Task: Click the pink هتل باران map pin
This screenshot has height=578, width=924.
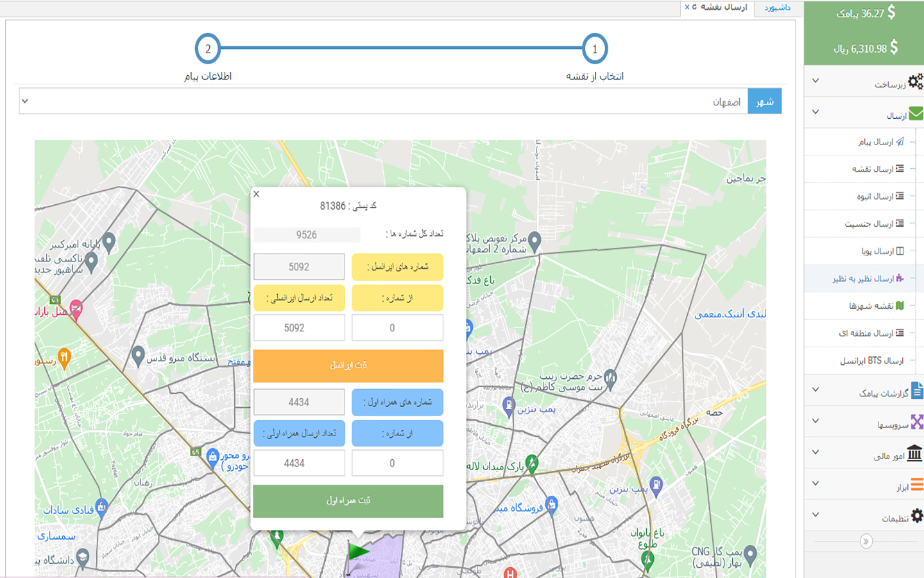Action: pos(76,310)
